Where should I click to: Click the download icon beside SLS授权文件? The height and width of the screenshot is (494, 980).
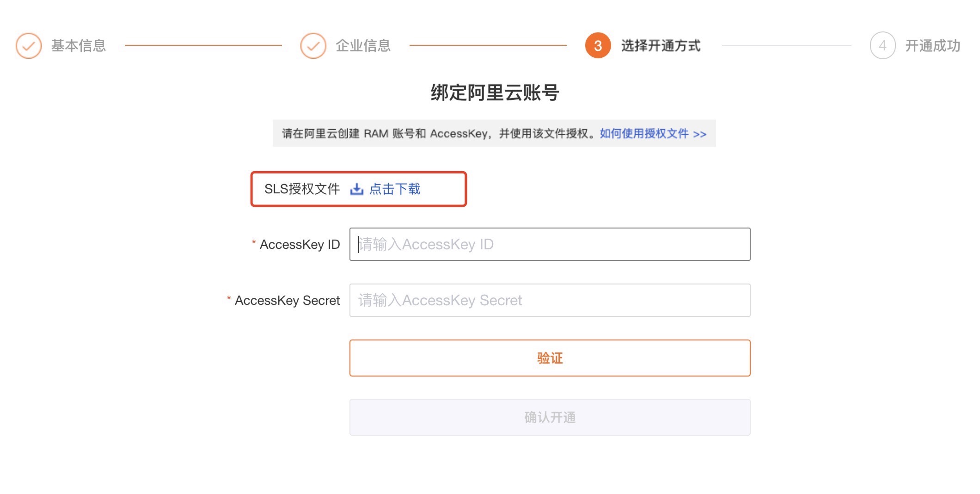coord(356,189)
